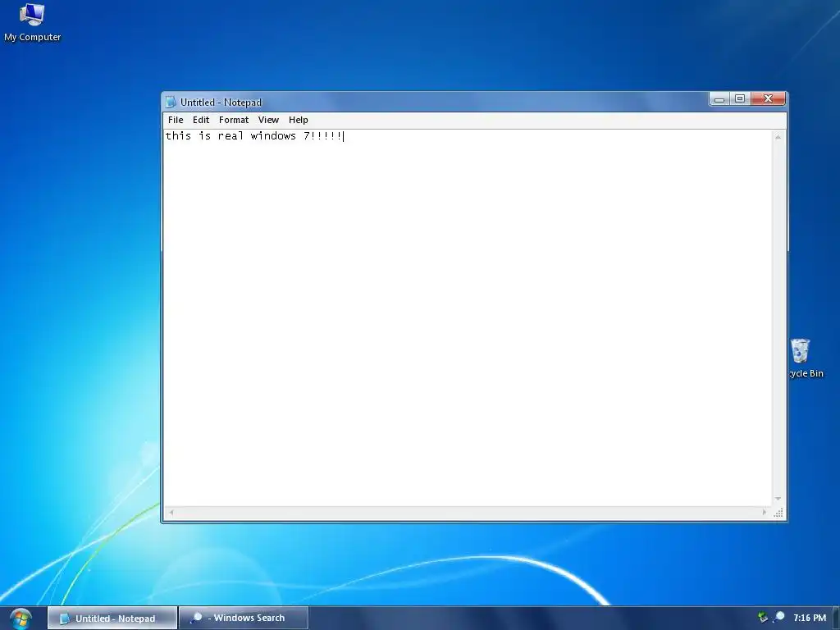The width and height of the screenshot is (840, 630).
Task: Open the Format menu in Notepad
Action: (234, 120)
